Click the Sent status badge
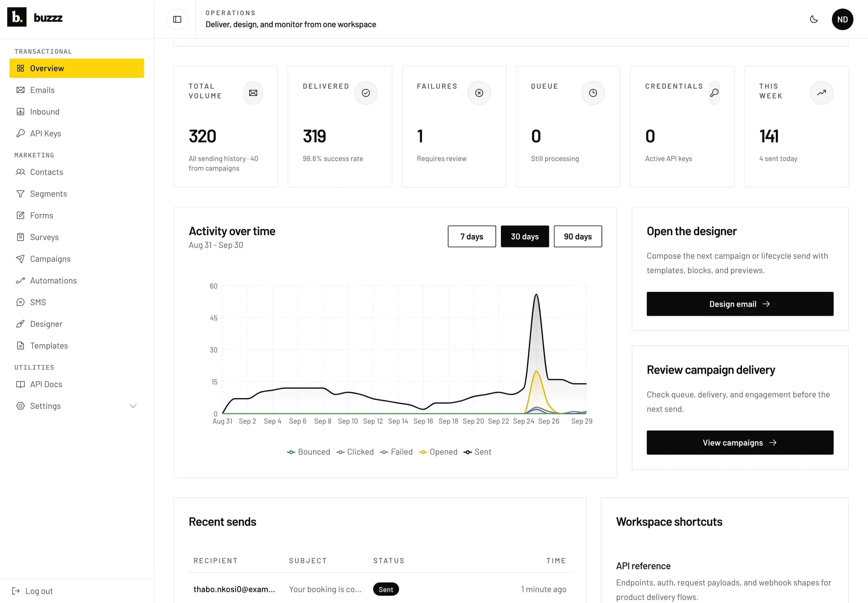868x603 pixels. click(386, 589)
